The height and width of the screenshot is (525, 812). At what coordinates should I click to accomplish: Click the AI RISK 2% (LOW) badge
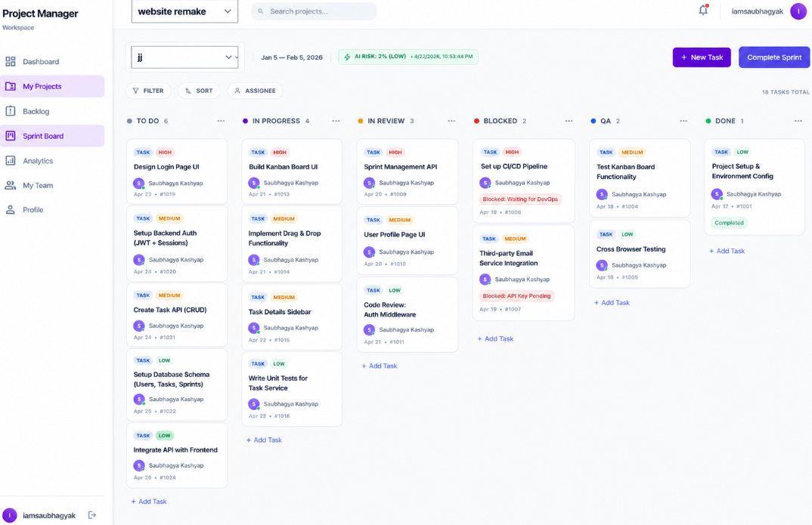(x=408, y=57)
